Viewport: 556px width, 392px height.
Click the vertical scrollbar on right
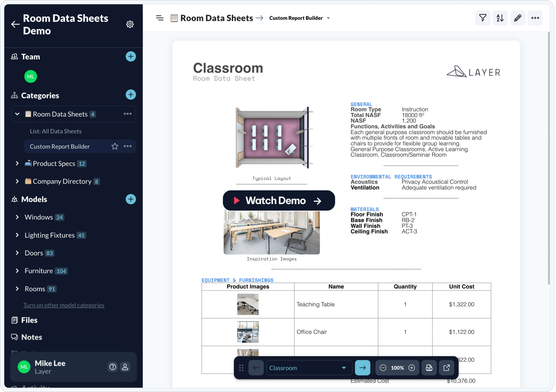tap(549, 158)
